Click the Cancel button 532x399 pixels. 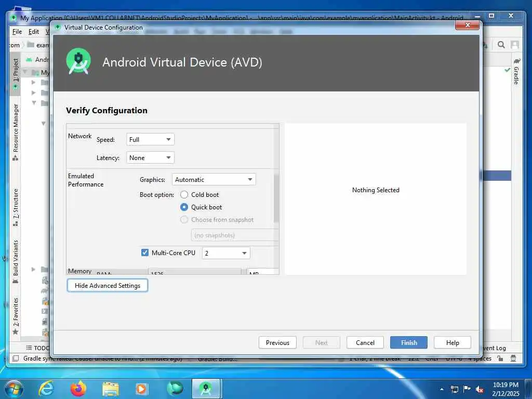pyautogui.click(x=365, y=343)
